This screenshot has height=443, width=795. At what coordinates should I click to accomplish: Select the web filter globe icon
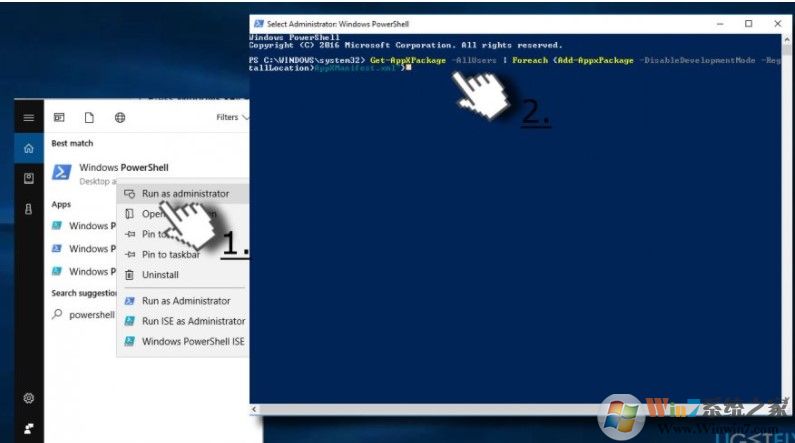pos(120,117)
